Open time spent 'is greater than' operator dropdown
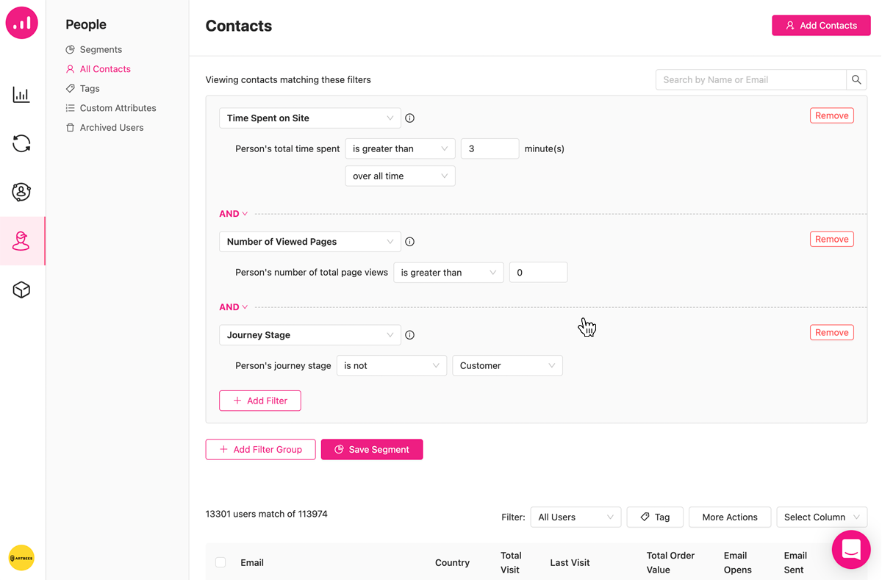The height and width of the screenshot is (588, 882). pos(400,148)
